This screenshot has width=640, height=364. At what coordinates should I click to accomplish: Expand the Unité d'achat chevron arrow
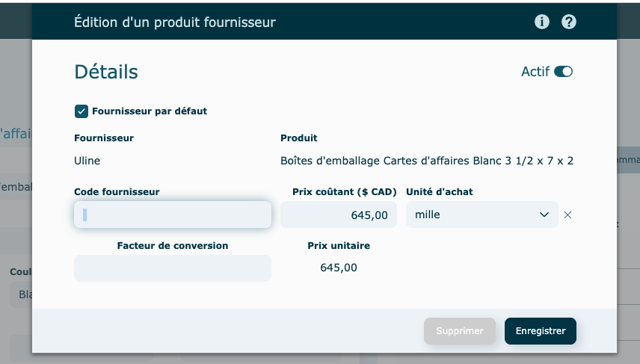tap(544, 215)
